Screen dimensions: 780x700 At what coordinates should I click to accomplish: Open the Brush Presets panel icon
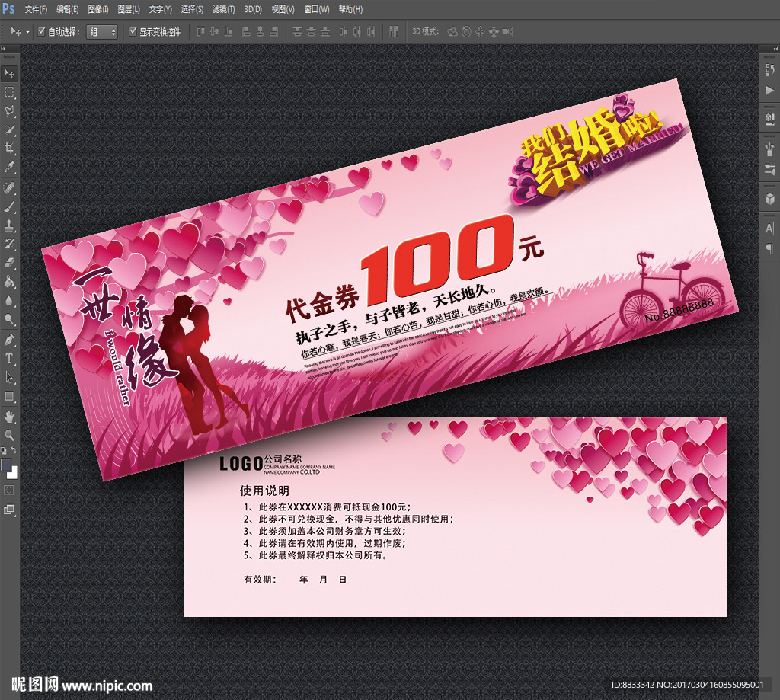point(770,149)
